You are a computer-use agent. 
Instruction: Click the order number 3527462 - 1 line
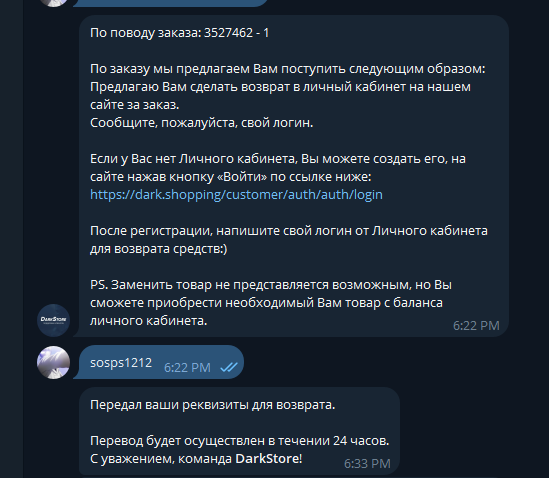180,33
